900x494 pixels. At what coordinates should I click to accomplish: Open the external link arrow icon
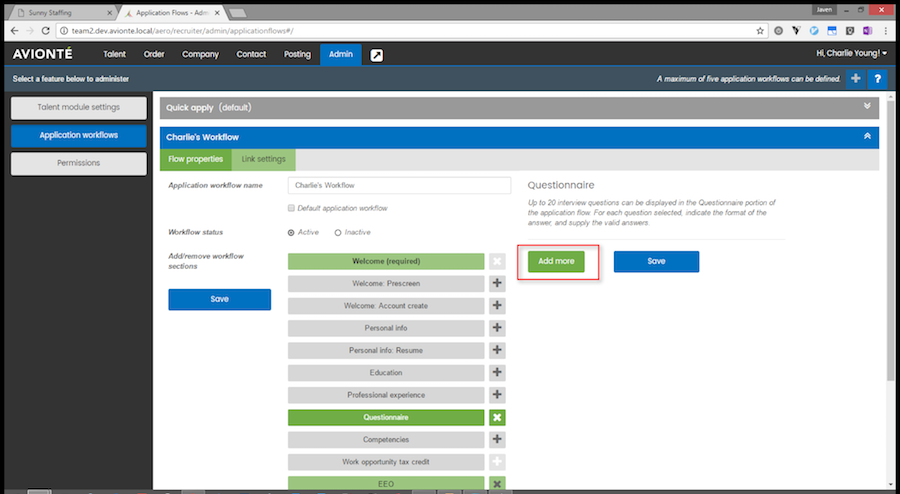click(x=377, y=55)
